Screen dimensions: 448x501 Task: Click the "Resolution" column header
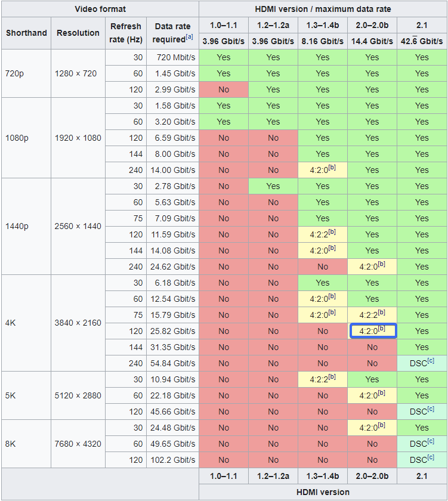pyautogui.click(x=78, y=33)
